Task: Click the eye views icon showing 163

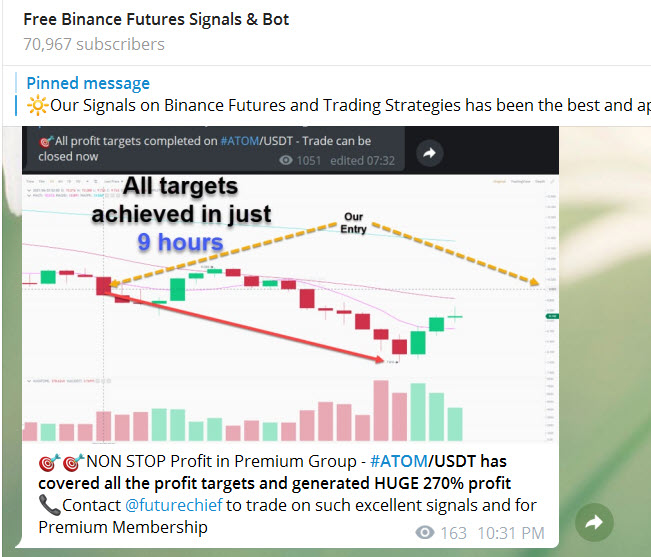Action: (x=425, y=534)
